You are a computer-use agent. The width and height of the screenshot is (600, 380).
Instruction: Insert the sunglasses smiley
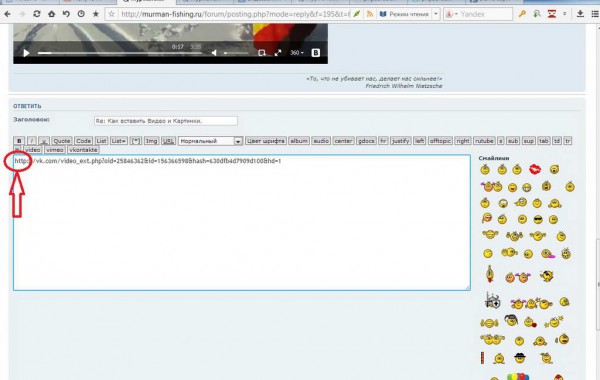[x=538, y=219]
